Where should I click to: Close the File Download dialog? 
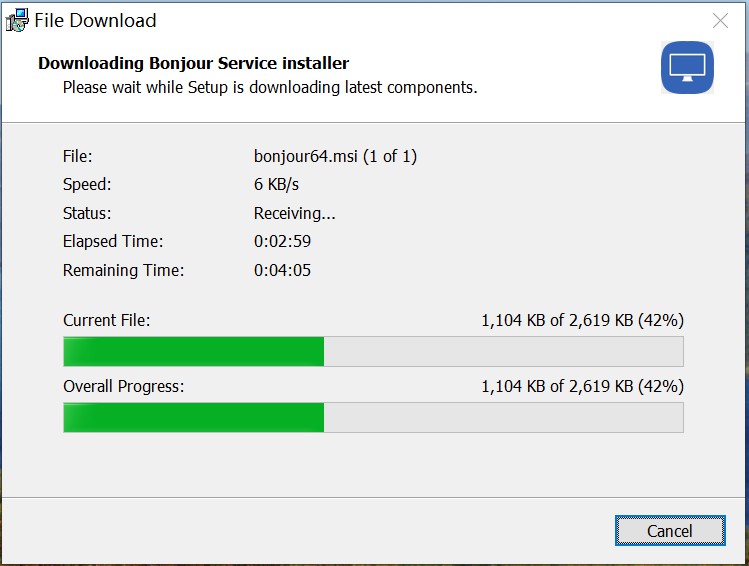720,21
